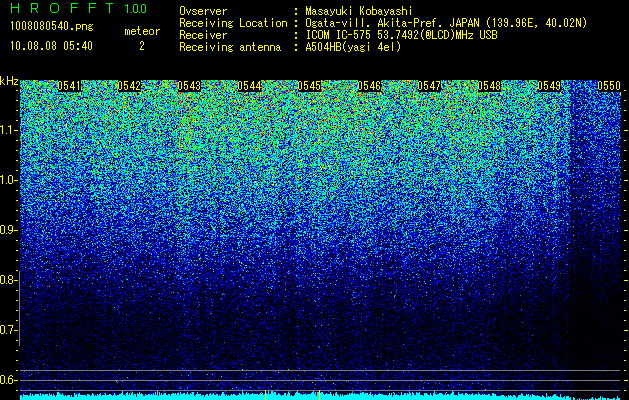629x400 pixels.
Task: Click the ICOM IC-575 53.7492 MHz USB text
Action: 402,35
